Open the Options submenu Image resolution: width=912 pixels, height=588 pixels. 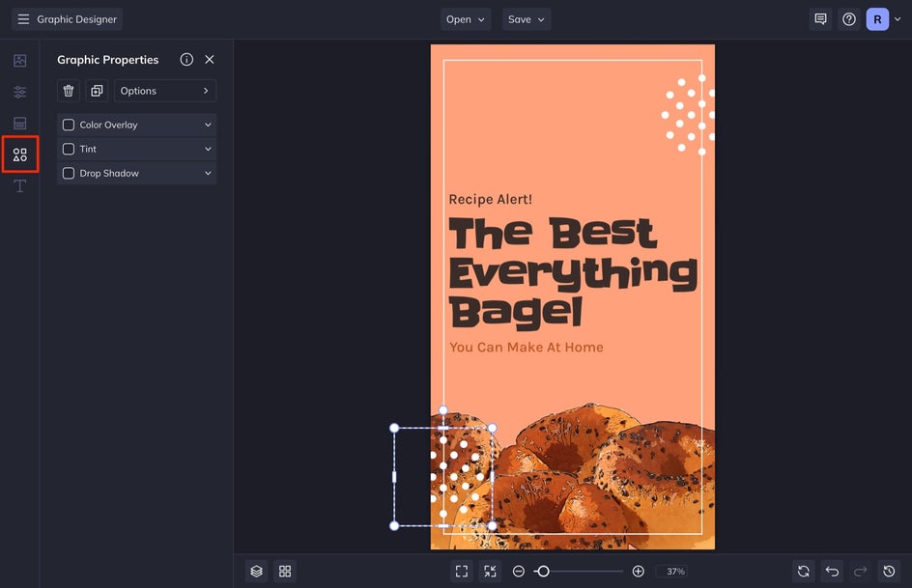tap(165, 91)
